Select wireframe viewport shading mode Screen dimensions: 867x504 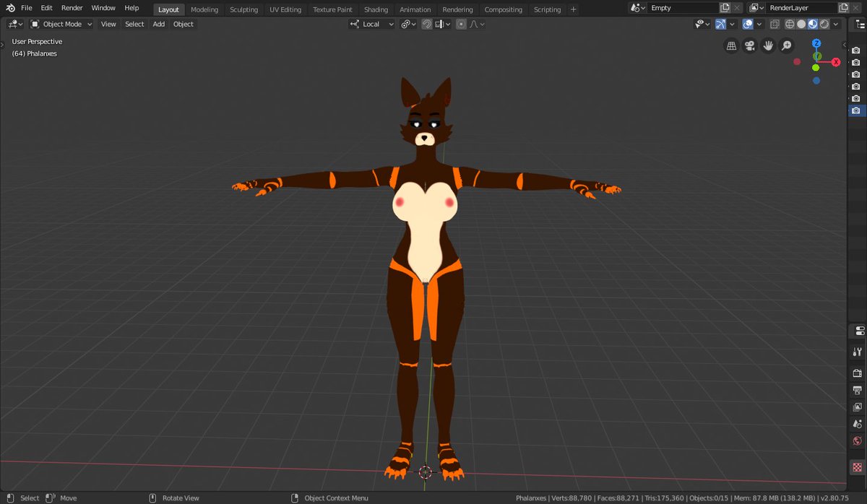click(x=790, y=24)
